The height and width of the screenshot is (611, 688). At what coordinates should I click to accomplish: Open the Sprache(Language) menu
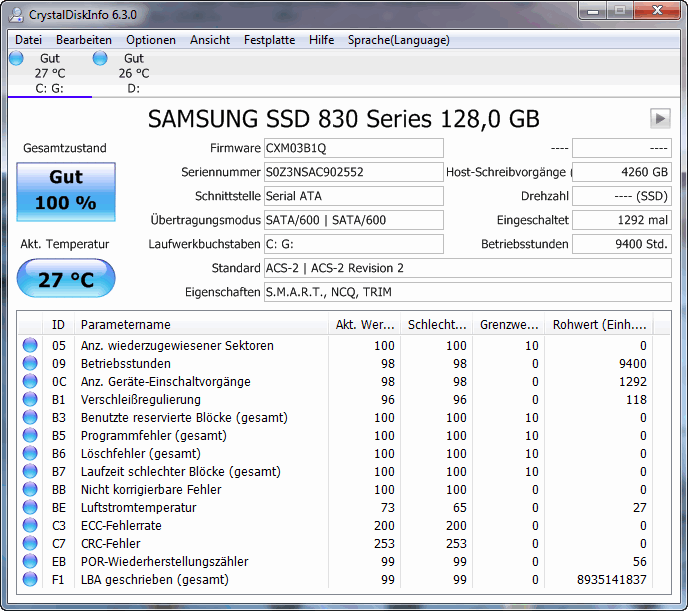[399, 40]
